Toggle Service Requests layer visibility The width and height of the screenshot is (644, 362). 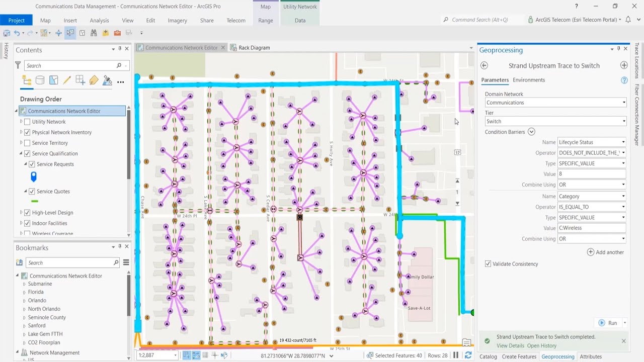pos(32,164)
